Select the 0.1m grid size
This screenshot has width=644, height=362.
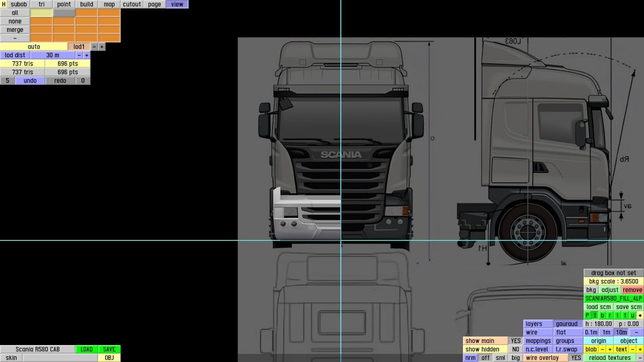[x=591, y=332]
